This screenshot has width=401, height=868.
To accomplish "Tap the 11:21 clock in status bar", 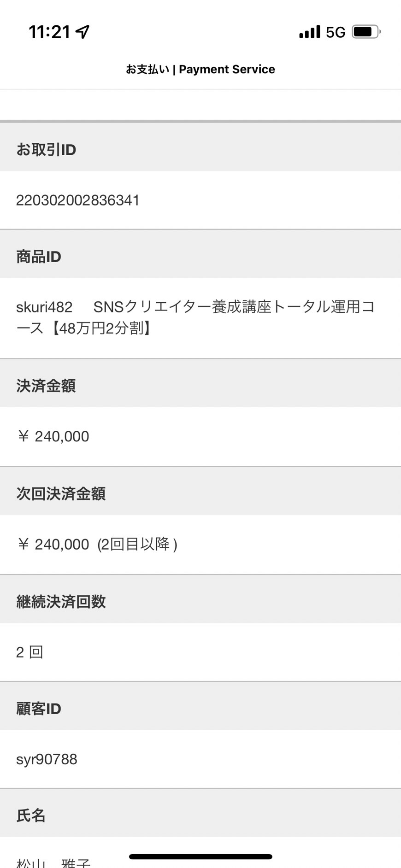I will [49, 32].
